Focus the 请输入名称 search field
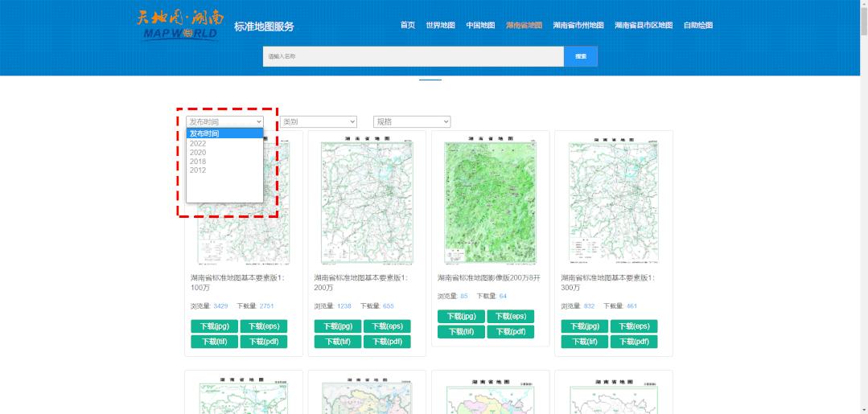This screenshot has height=414, width=868. (x=413, y=56)
